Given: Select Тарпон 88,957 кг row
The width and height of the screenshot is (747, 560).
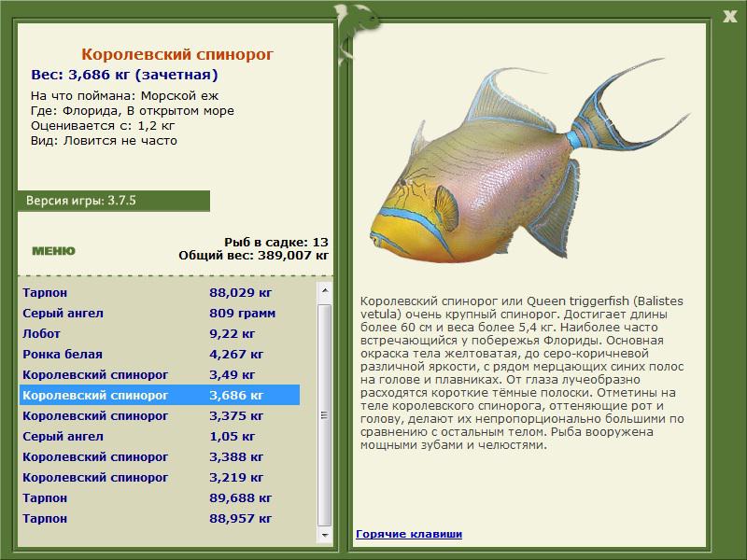Looking at the screenshot, I should pos(160,518).
